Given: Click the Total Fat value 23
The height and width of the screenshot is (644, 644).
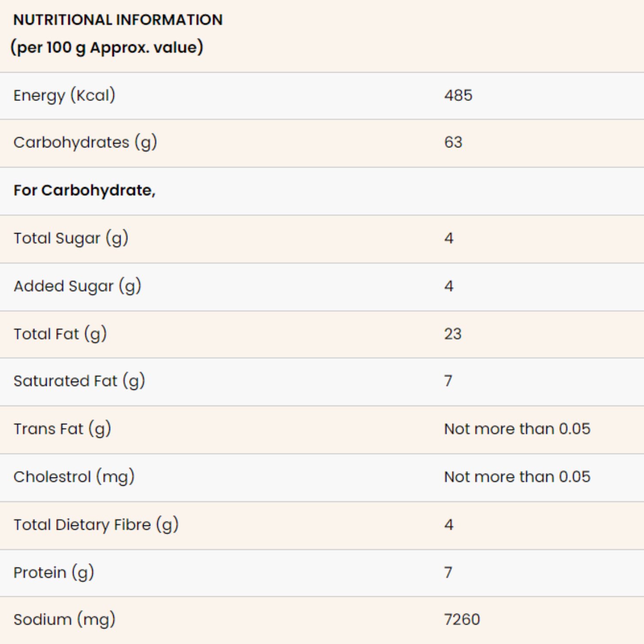Looking at the screenshot, I should (x=453, y=334).
